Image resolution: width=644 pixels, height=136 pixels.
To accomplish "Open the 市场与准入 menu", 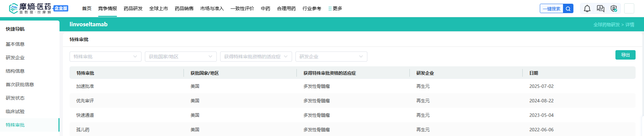I will point(212,8).
